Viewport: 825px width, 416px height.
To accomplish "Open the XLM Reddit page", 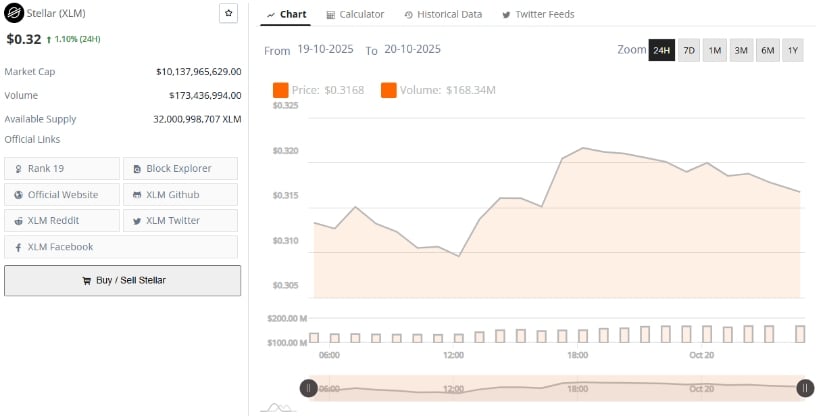I will [62, 220].
